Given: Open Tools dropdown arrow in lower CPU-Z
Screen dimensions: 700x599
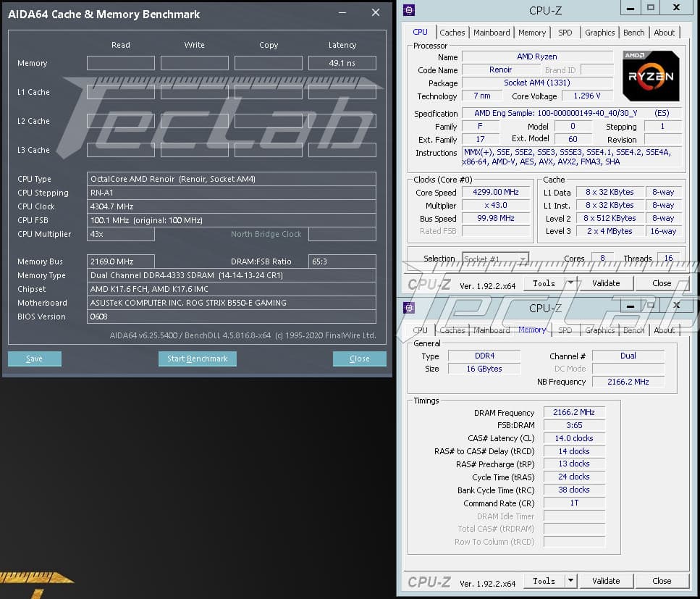Looking at the screenshot, I should pos(570,581).
